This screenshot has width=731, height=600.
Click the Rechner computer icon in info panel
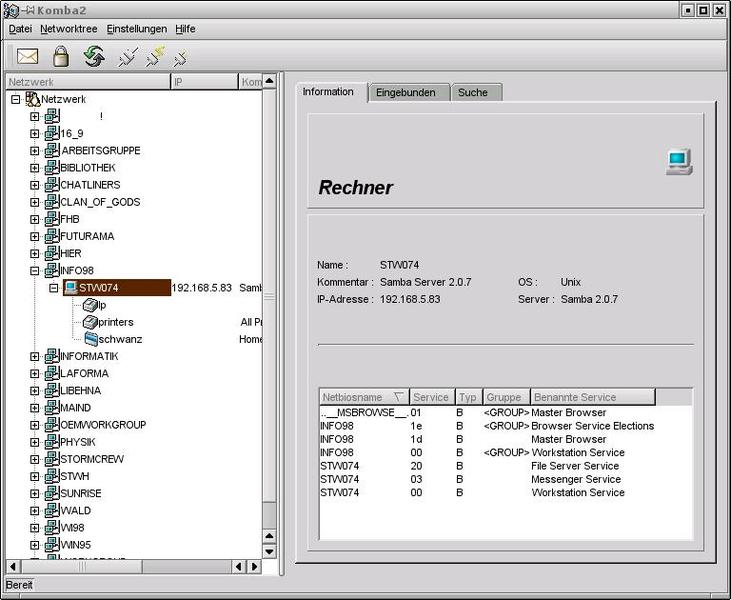679,162
